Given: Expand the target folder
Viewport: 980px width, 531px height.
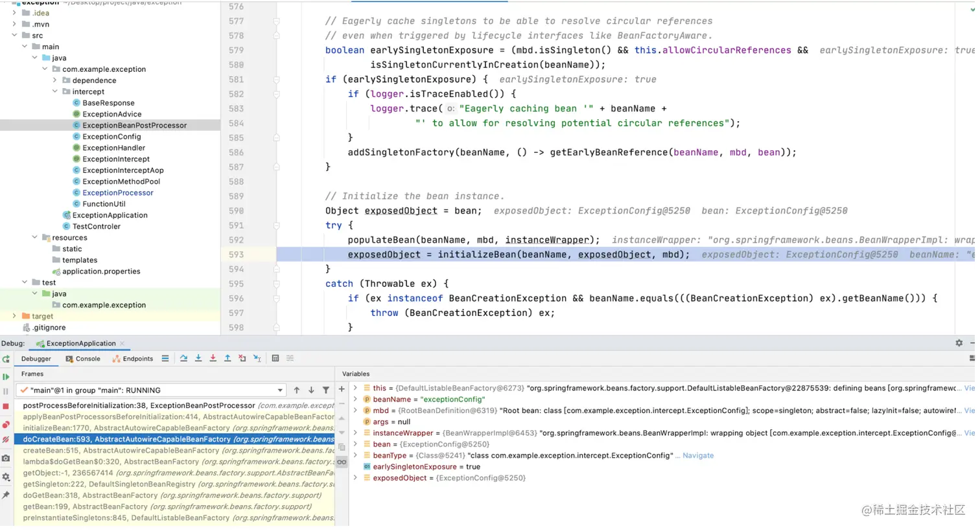Looking at the screenshot, I should click(x=14, y=316).
